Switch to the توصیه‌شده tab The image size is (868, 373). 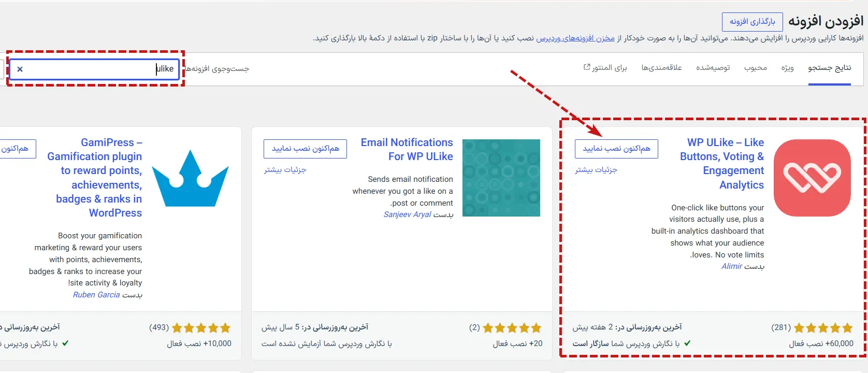coord(713,68)
